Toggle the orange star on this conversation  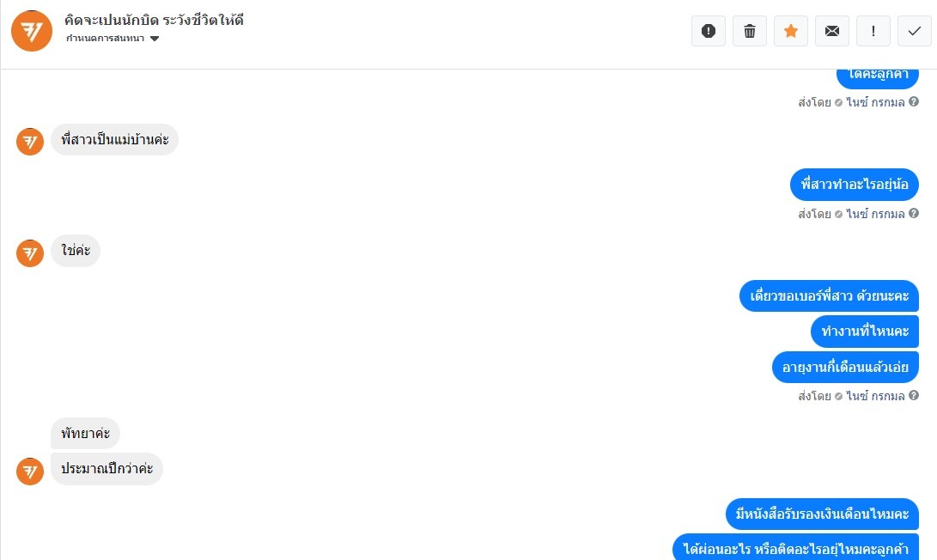click(791, 31)
